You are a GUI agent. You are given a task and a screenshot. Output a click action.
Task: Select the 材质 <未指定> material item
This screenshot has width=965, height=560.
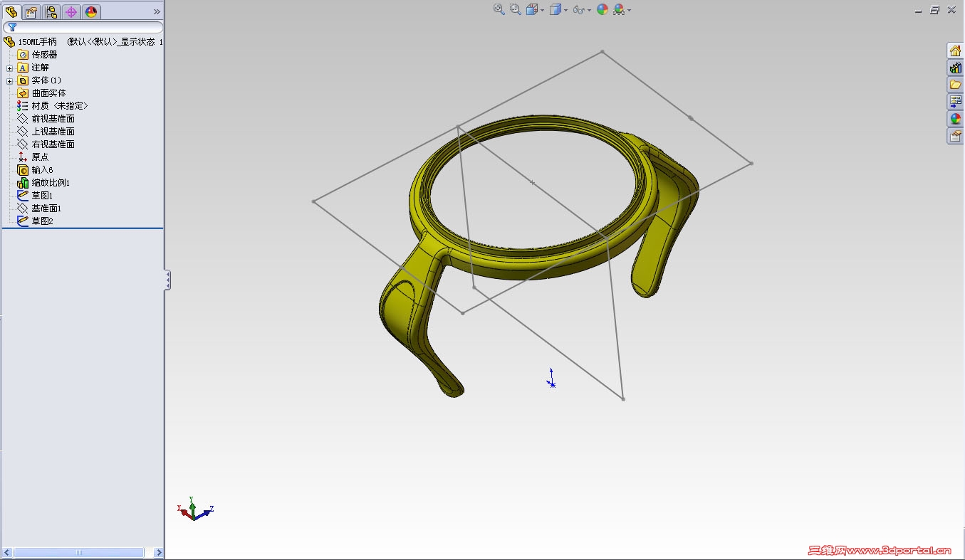click(59, 106)
